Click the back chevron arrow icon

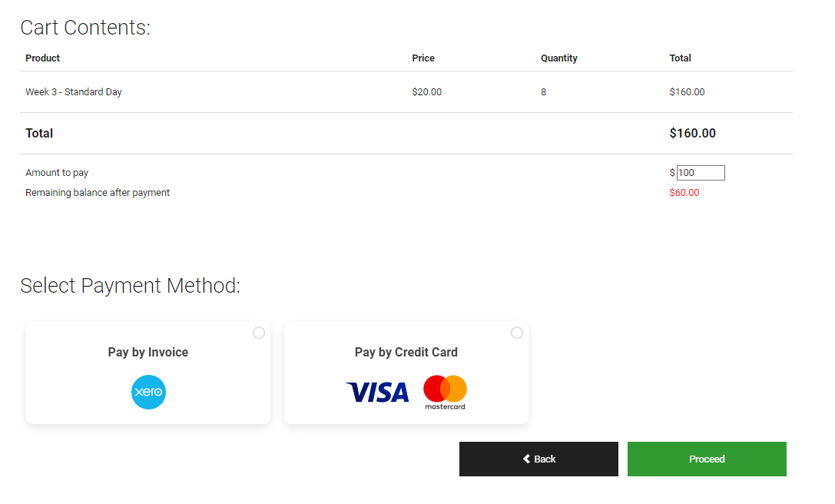[526, 459]
